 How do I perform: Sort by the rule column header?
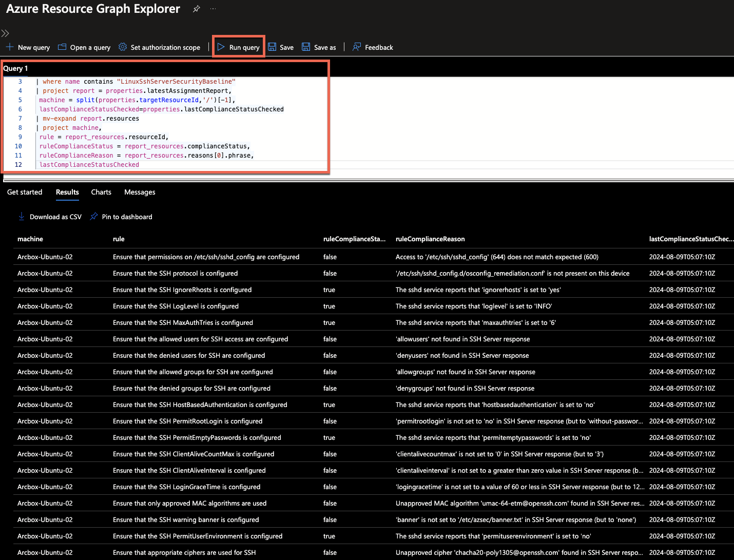point(119,239)
